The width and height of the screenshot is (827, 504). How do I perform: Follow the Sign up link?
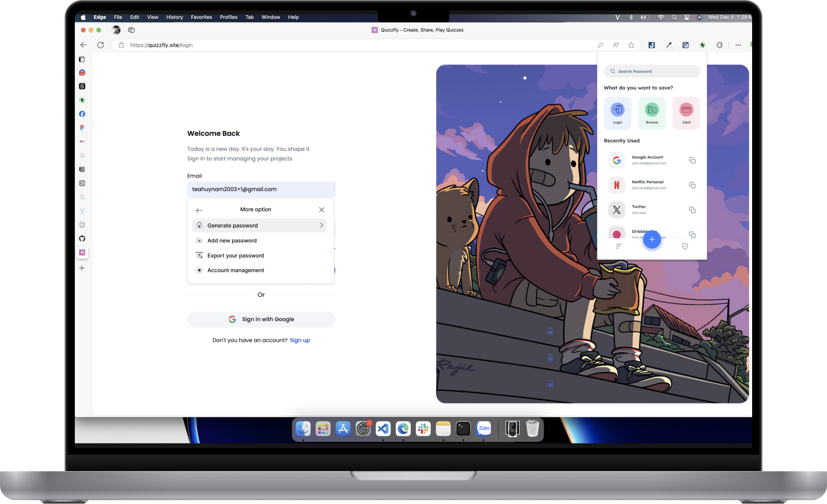click(300, 340)
